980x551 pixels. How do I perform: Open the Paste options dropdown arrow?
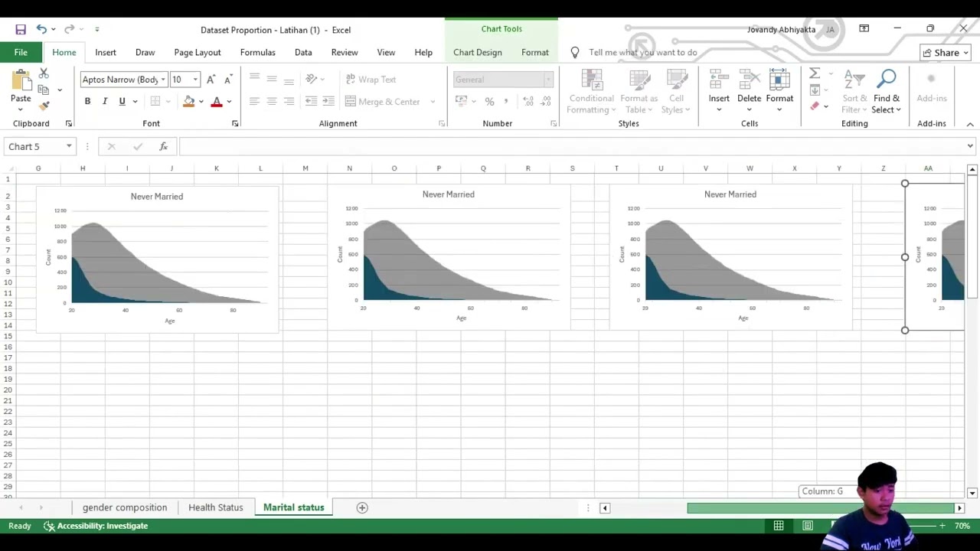pyautogui.click(x=21, y=109)
